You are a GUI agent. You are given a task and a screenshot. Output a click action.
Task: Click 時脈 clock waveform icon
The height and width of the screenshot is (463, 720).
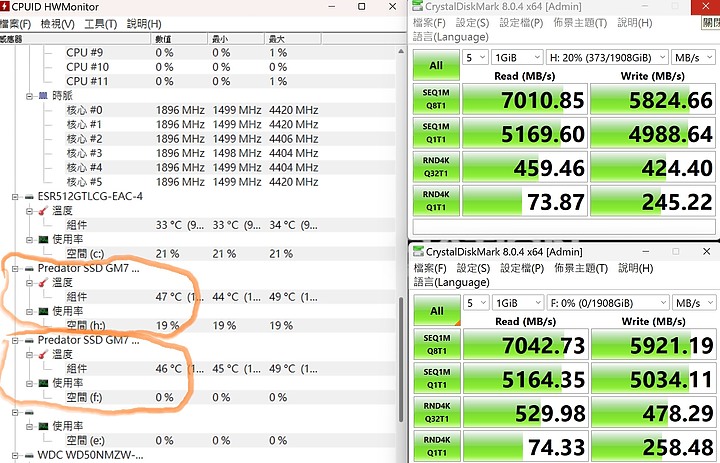43,96
